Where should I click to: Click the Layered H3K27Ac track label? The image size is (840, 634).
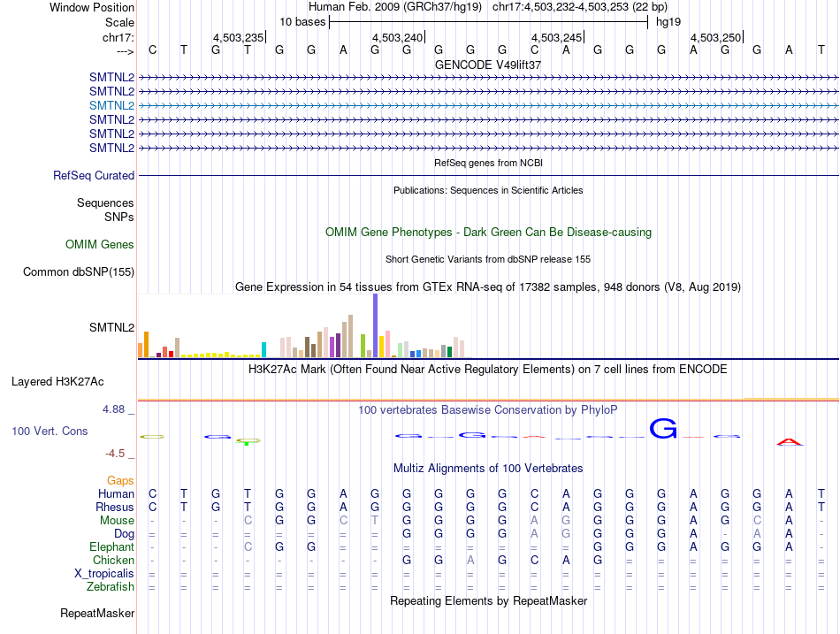[x=57, y=382]
